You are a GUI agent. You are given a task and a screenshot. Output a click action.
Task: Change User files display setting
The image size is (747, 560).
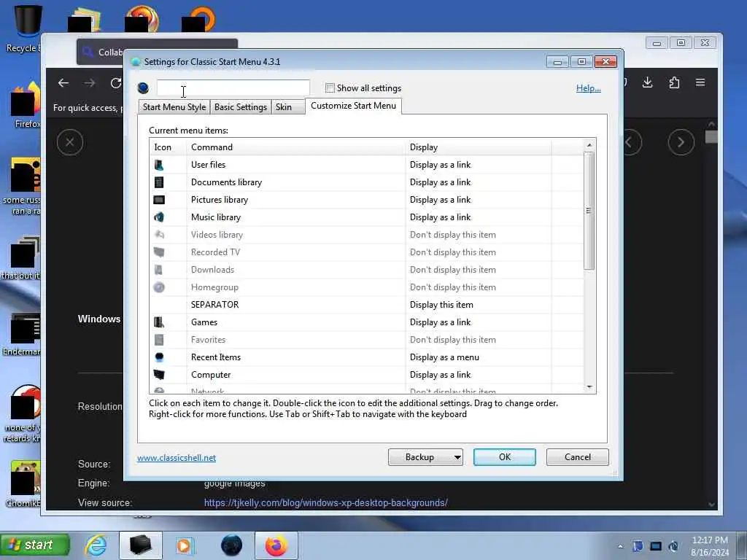coord(479,165)
